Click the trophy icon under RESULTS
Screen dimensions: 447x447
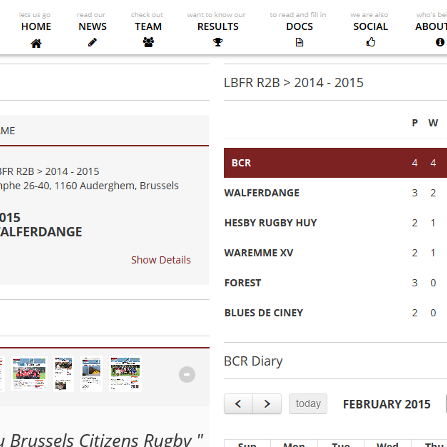click(x=218, y=42)
